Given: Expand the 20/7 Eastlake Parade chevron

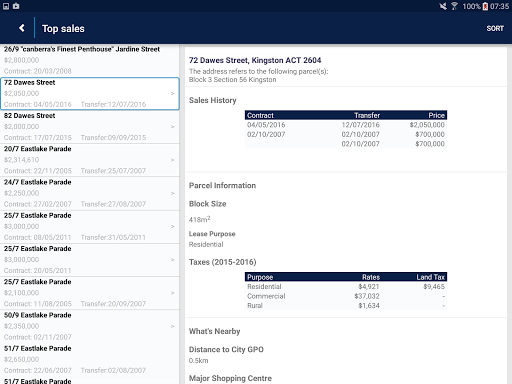Looking at the screenshot, I should [172, 160].
